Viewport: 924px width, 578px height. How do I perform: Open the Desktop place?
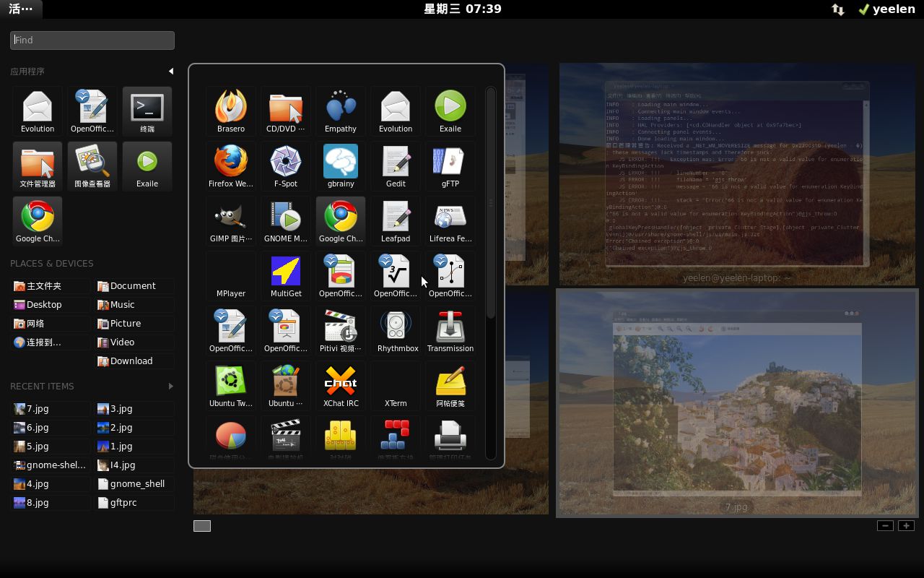tap(51, 304)
